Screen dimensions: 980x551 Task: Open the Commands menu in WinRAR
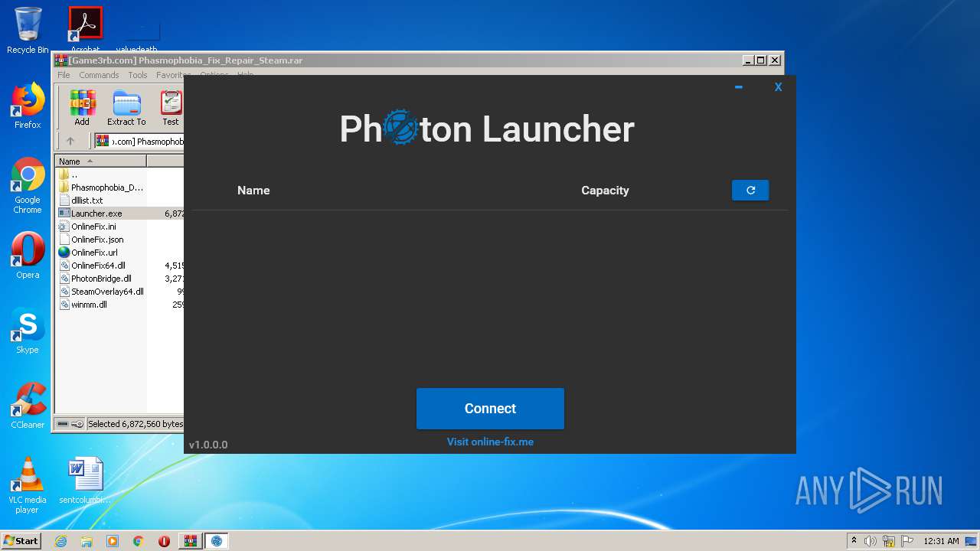[99, 75]
